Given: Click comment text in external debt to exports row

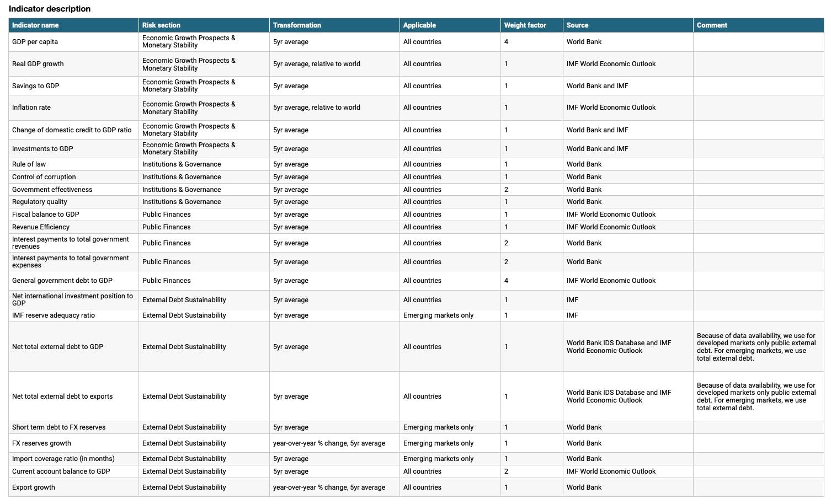Looking at the screenshot, I should (x=756, y=396).
